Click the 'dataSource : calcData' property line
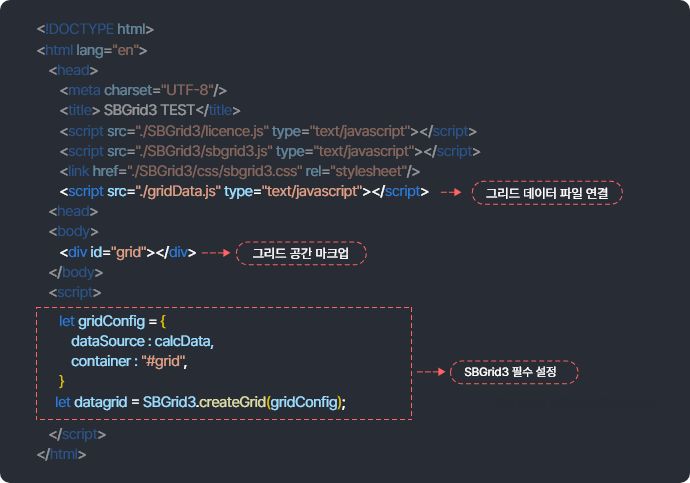 coord(142,342)
